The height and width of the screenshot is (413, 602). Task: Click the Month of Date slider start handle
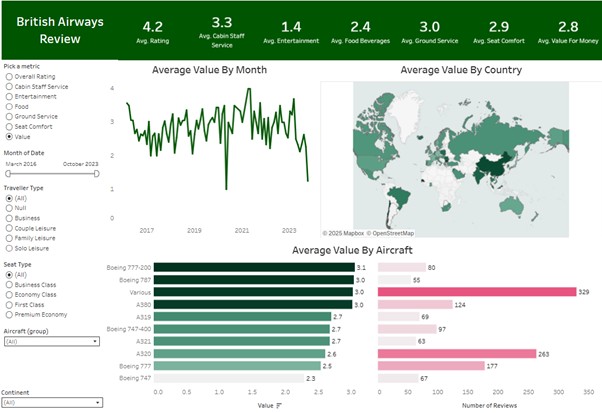(8, 173)
